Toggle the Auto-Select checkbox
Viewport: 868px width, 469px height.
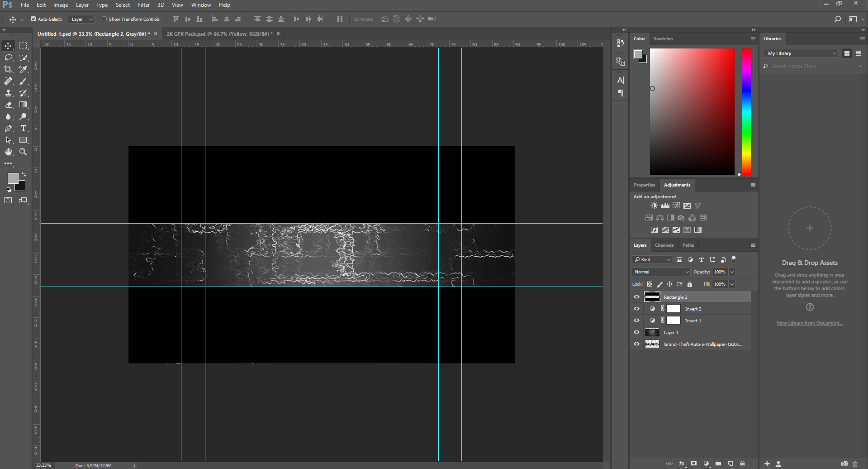33,19
